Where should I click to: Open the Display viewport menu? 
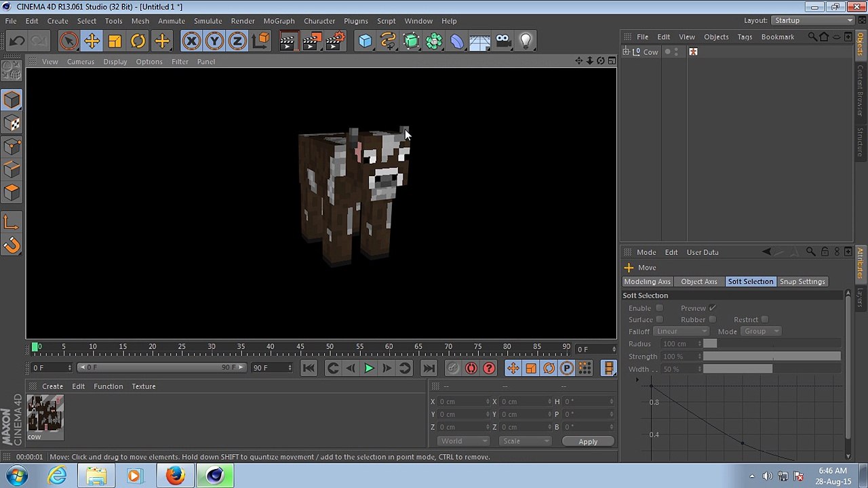point(115,62)
